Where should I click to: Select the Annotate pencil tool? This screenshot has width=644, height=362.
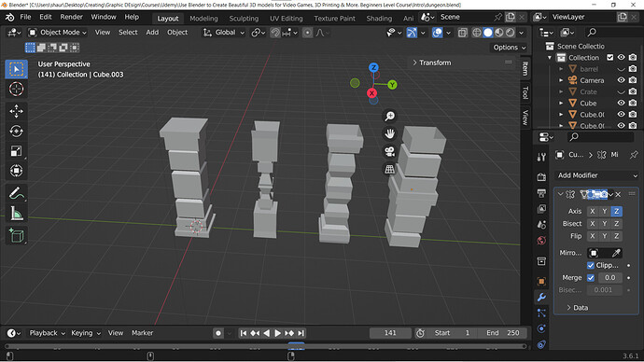point(17,193)
